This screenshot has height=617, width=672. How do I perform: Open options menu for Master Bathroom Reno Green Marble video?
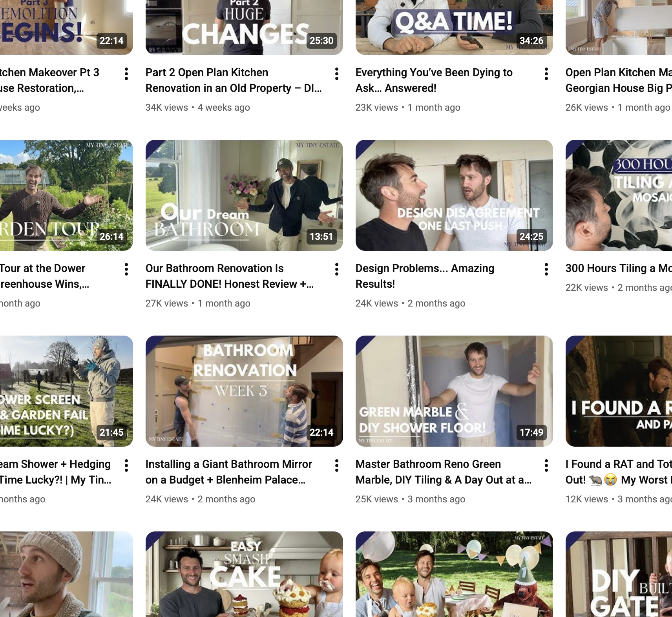tap(546, 465)
